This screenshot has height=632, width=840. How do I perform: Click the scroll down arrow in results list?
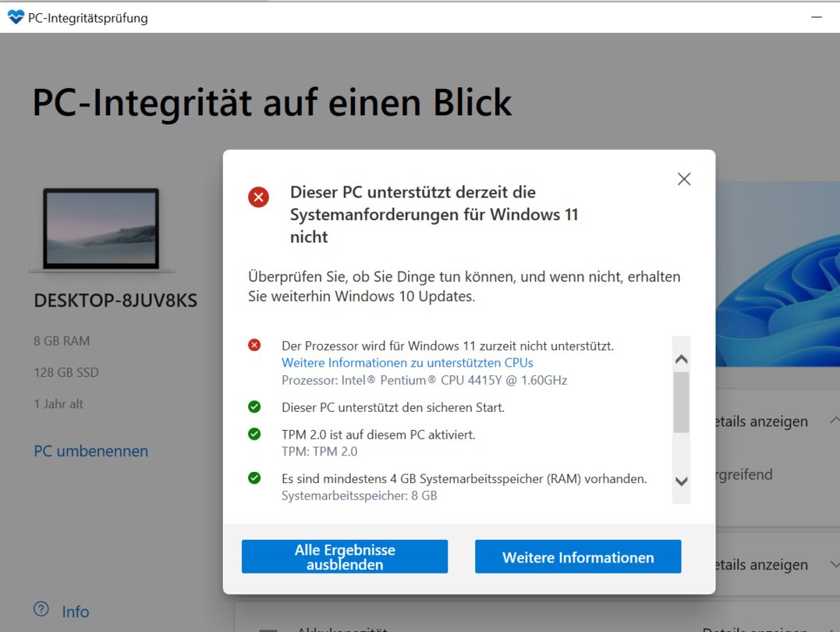coord(681,481)
